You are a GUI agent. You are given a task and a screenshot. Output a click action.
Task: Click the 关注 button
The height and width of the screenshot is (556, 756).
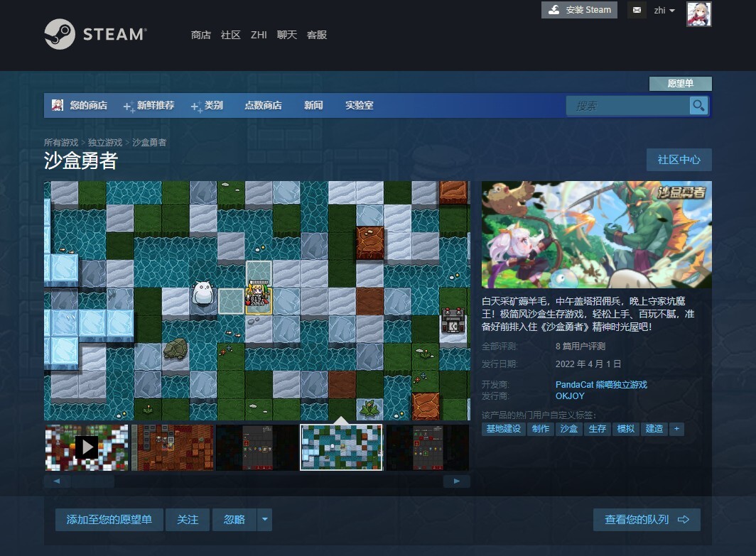188,519
